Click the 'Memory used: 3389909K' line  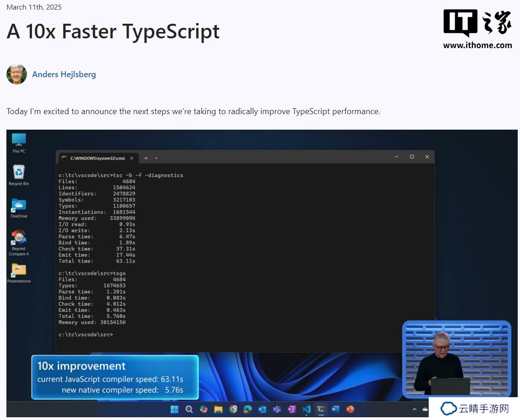click(97, 218)
